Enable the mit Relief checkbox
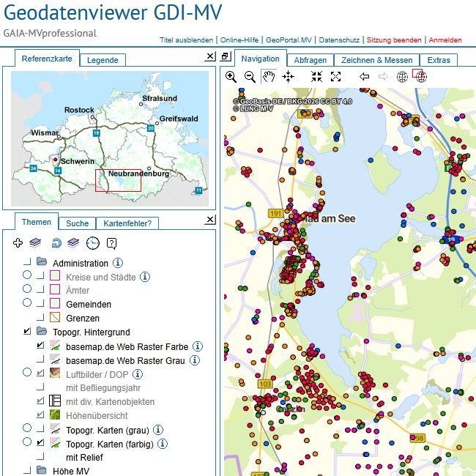This screenshot has height=476, width=476. tap(40, 456)
